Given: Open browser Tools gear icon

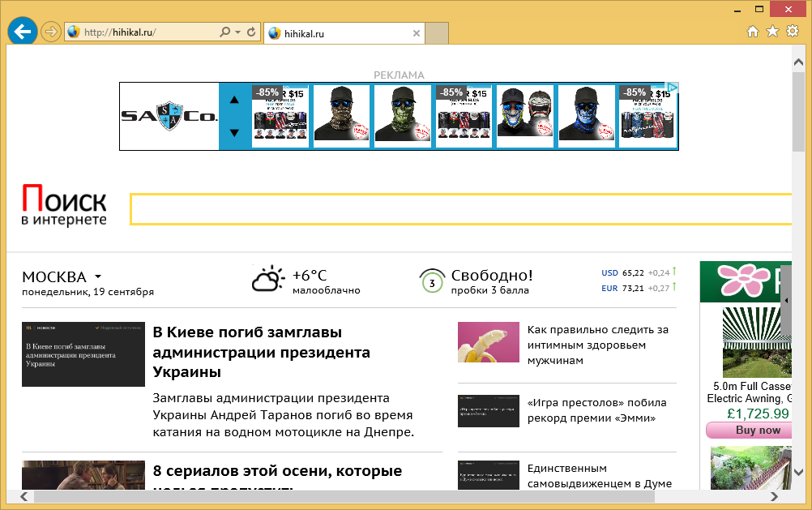Looking at the screenshot, I should (793, 32).
